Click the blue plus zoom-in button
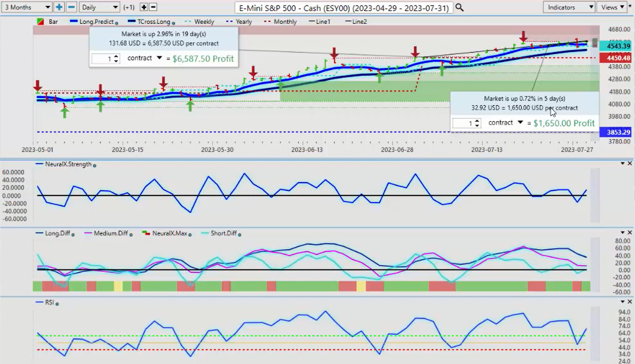 pyautogui.click(x=59, y=7)
